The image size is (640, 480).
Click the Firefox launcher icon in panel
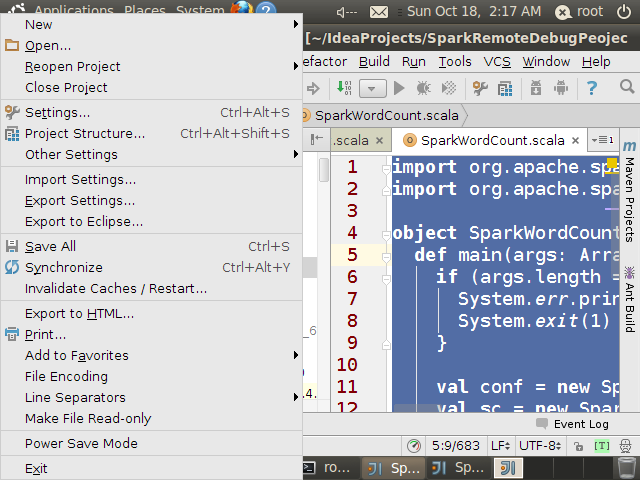coord(241,8)
